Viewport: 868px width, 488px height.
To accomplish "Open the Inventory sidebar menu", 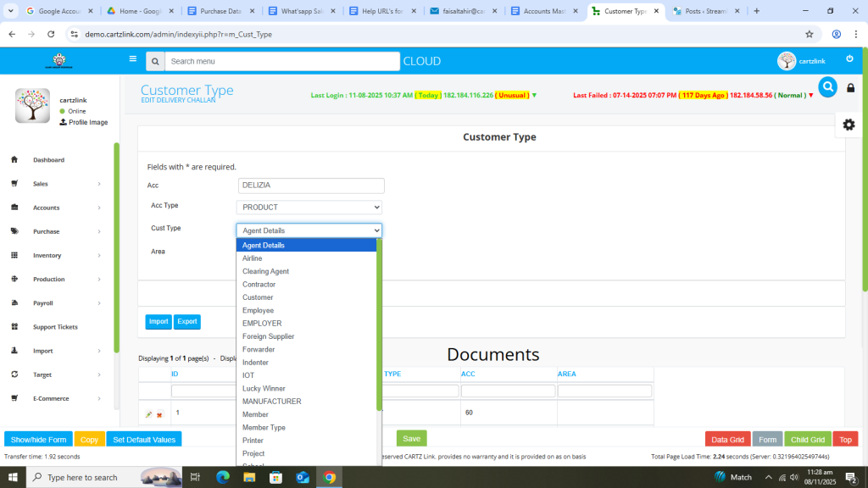I will pyautogui.click(x=59, y=255).
